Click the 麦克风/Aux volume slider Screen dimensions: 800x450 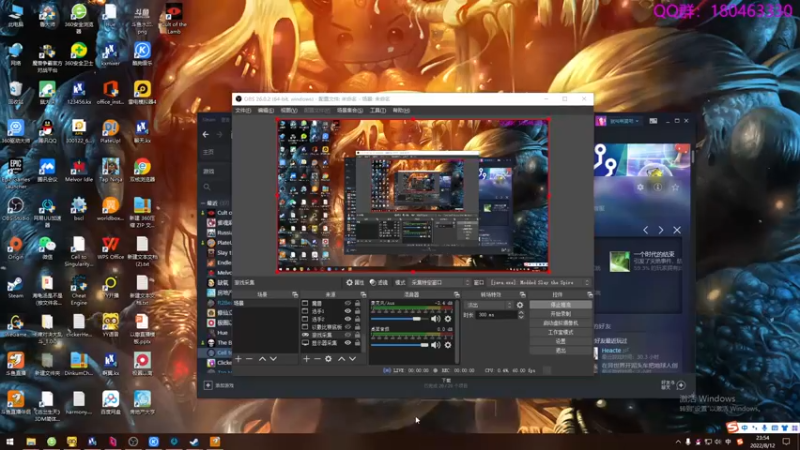[399, 319]
